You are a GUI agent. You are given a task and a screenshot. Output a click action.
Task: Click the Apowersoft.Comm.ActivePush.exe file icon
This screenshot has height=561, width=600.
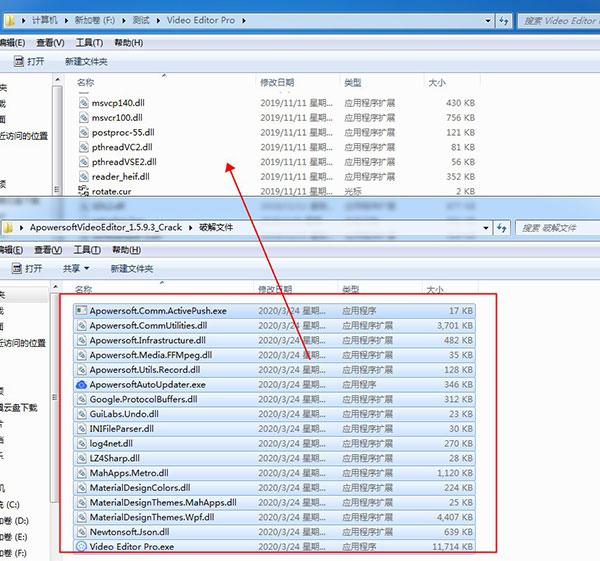82,311
